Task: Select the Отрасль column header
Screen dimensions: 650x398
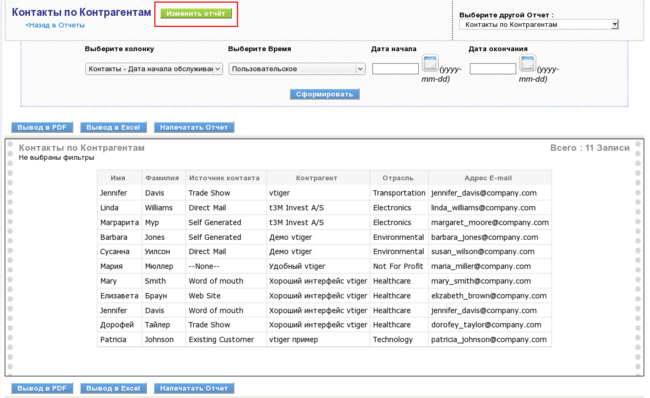Action: [398, 178]
